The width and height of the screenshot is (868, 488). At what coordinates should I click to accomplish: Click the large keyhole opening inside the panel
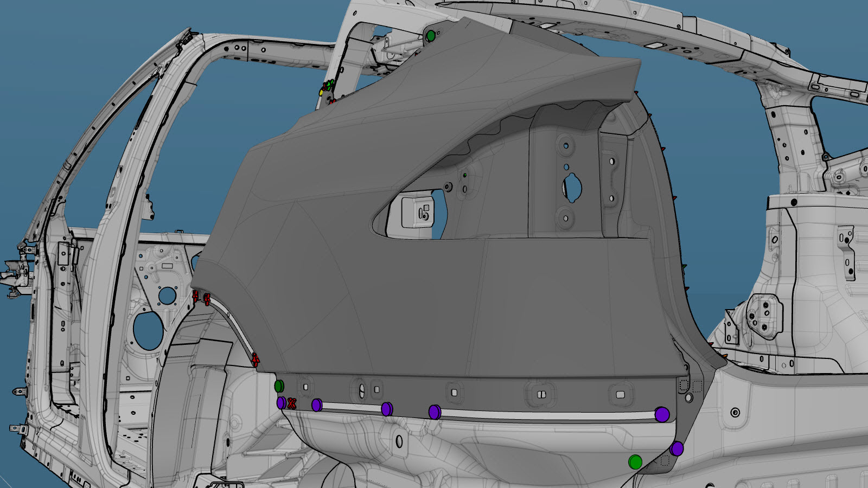pyautogui.click(x=572, y=187)
